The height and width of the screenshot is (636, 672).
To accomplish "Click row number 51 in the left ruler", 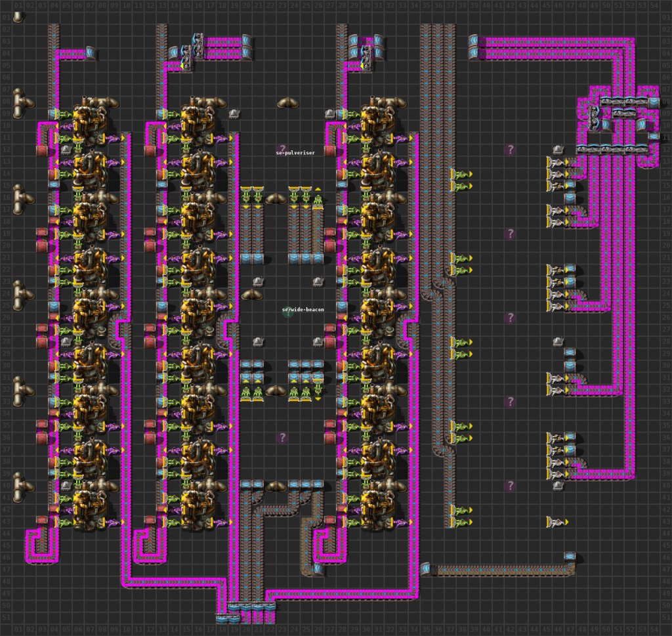I will click(x=5, y=617).
